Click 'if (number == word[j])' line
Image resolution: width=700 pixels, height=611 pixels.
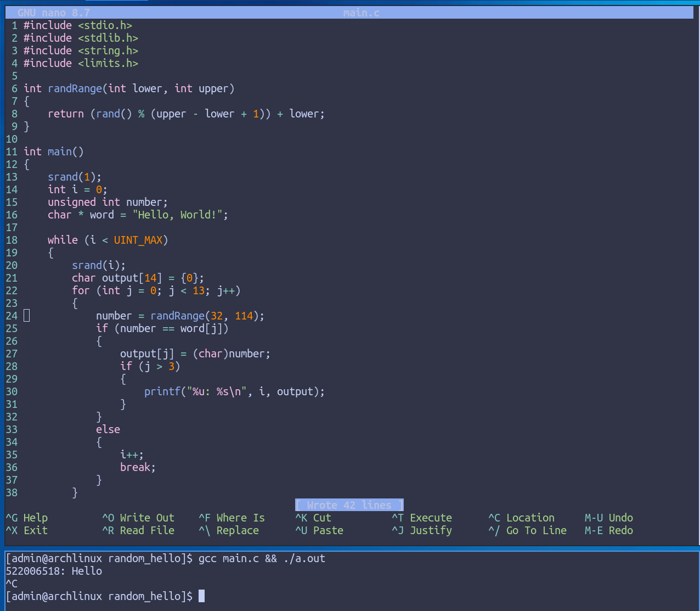click(162, 328)
